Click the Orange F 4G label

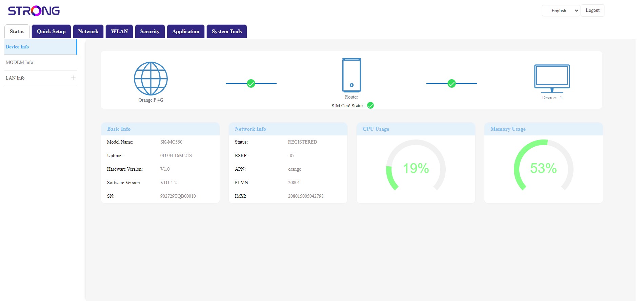point(151,100)
